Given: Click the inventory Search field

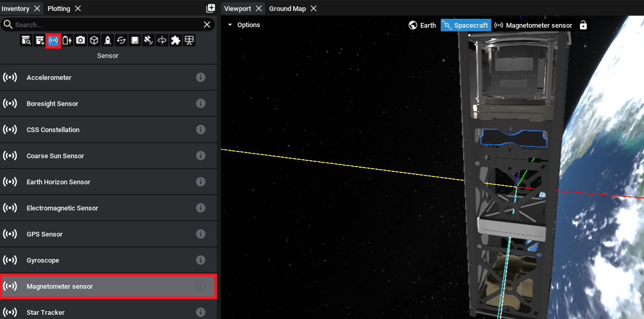Looking at the screenshot, I should (105, 25).
